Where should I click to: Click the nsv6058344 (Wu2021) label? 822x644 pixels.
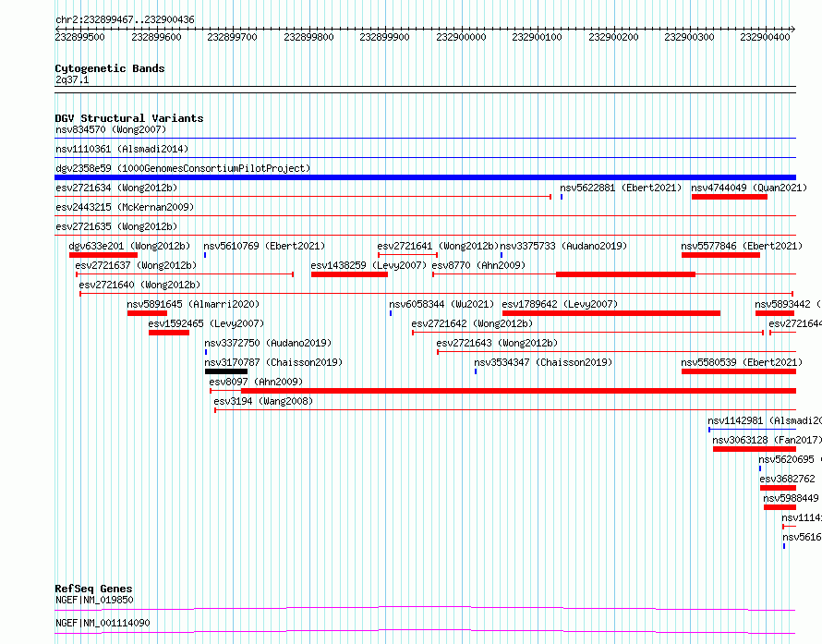pyautogui.click(x=441, y=304)
